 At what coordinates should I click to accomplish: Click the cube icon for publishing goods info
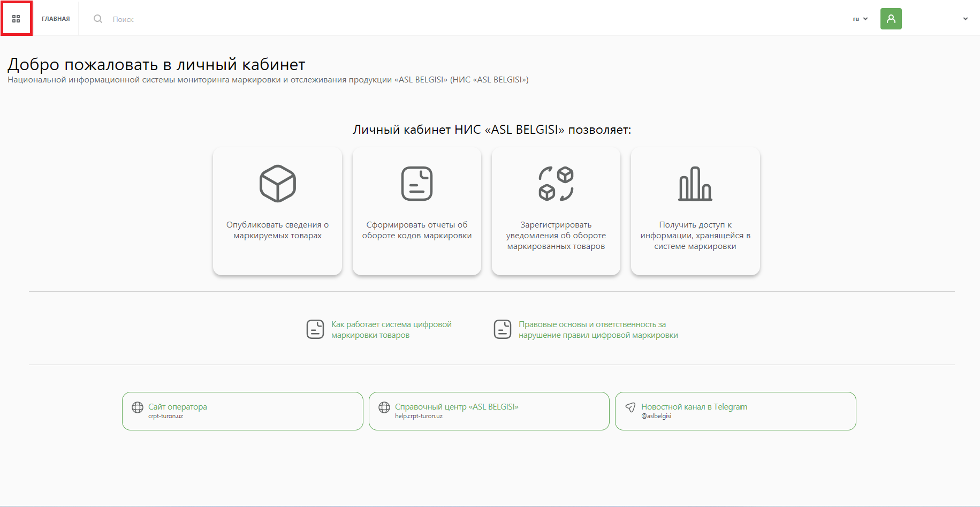pyautogui.click(x=277, y=184)
